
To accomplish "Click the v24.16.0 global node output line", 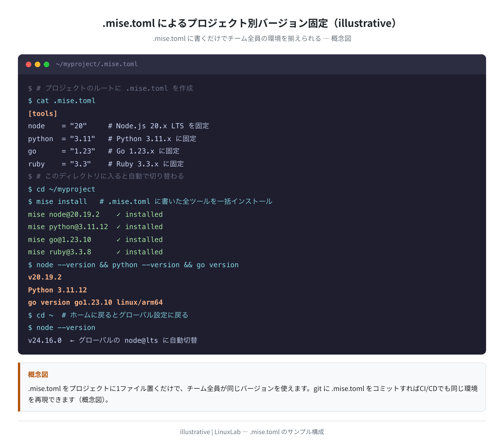I will pyautogui.click(x=113, y=340).
